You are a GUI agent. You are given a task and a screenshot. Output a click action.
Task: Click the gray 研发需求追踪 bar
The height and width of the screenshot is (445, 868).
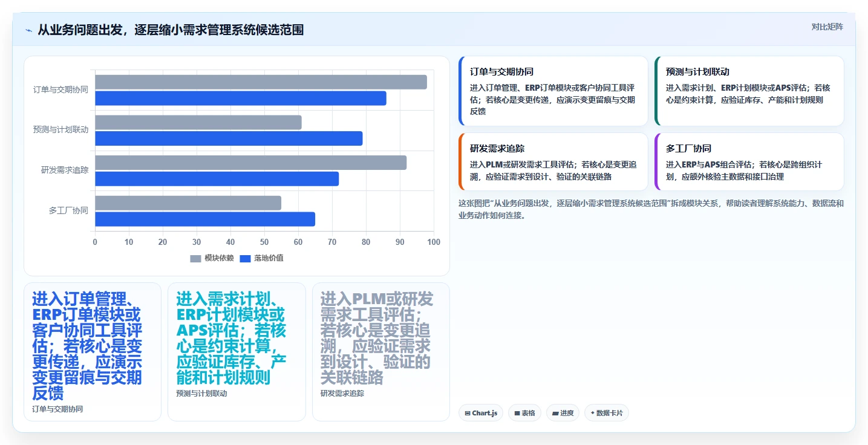pos(250,163)
